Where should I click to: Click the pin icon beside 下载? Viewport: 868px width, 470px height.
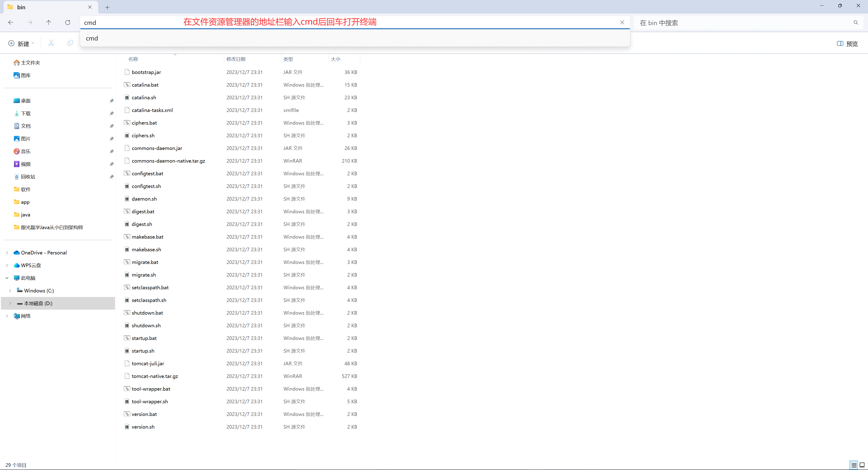[111, 113]
